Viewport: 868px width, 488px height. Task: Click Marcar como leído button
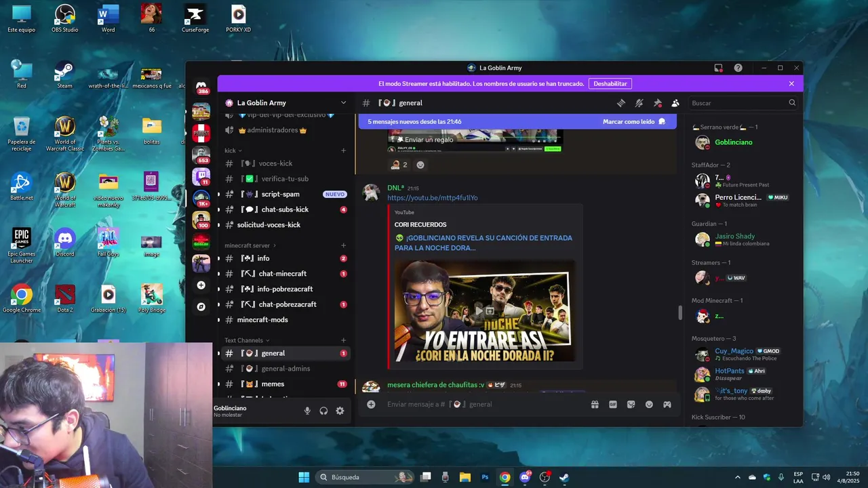click(x=634, y=121)
